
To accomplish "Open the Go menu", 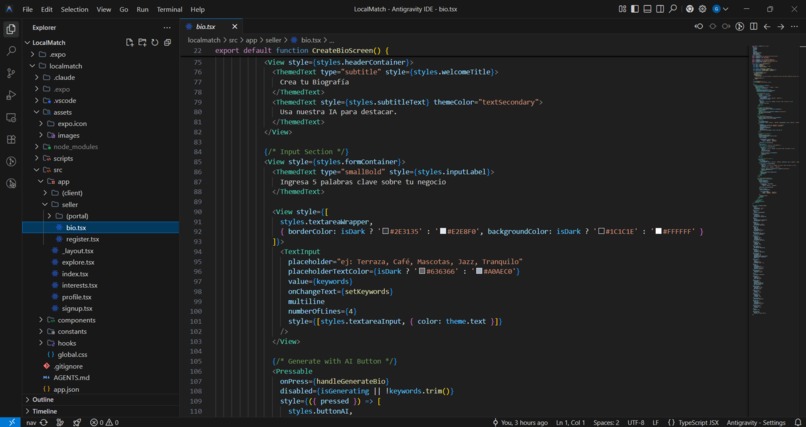I will [123, 9].
